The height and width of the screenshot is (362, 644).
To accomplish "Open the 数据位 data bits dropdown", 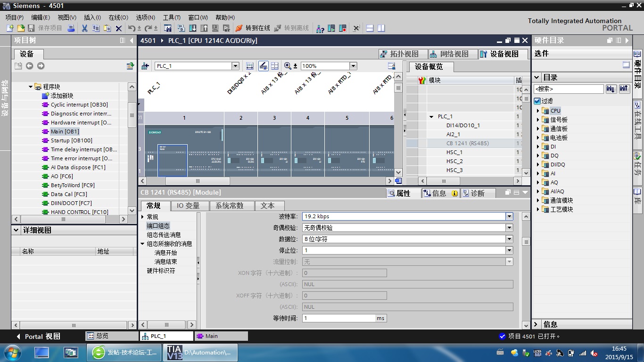I will (509, 239).
